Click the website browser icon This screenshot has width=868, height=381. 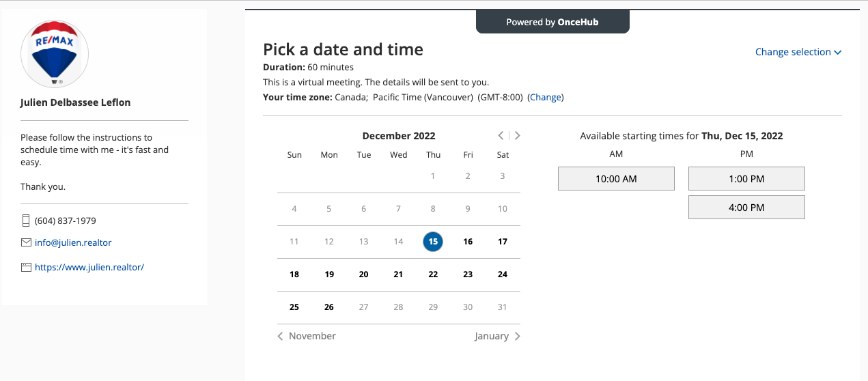(27, 268)
